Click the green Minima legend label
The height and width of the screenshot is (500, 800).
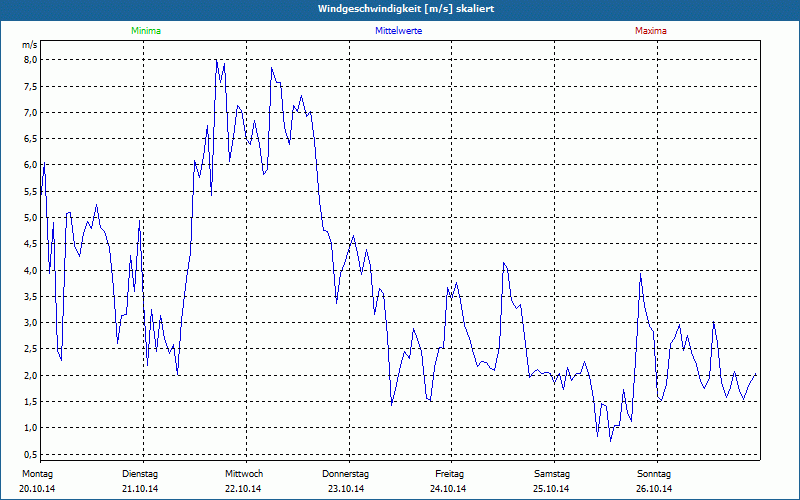tap(146, 31)
